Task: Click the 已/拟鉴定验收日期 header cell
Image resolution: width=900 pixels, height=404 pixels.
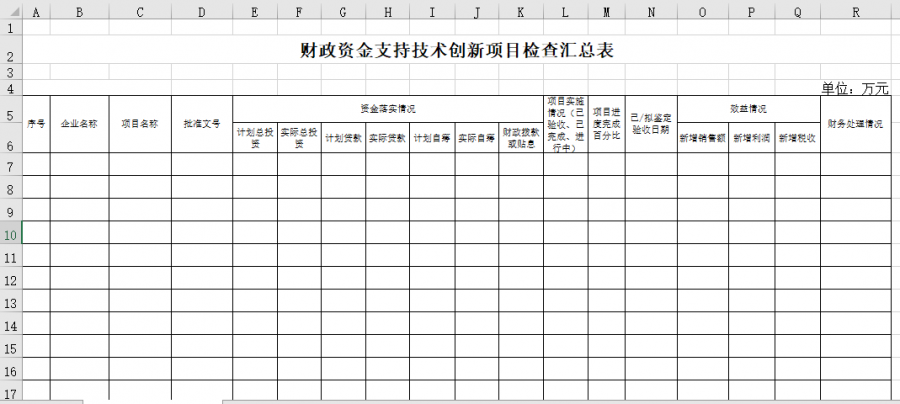Action: pos(651,124)
